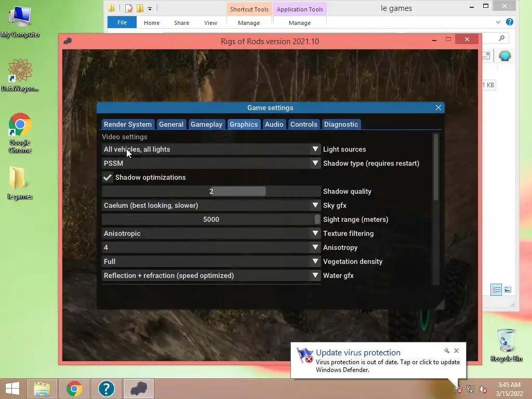This screenshot has width=532, height=399.
Task: Switch to the General tab
Action: (x=171, y=124)
